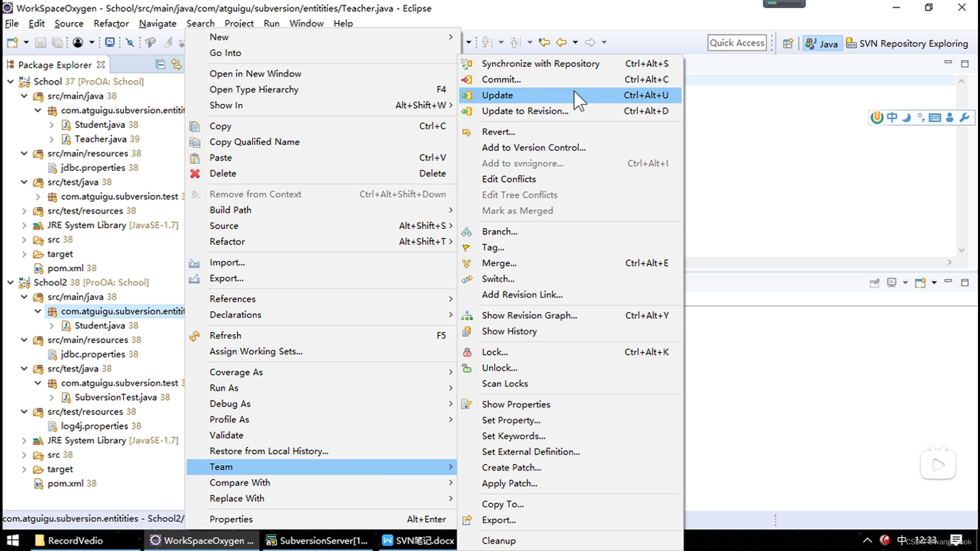
Task: Switch to the Java perspective
Action: pos(821,43)
